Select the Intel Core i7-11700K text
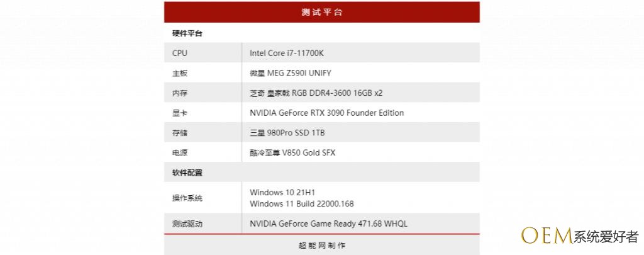This screenshot has height=255, width=644. (286, 54)
